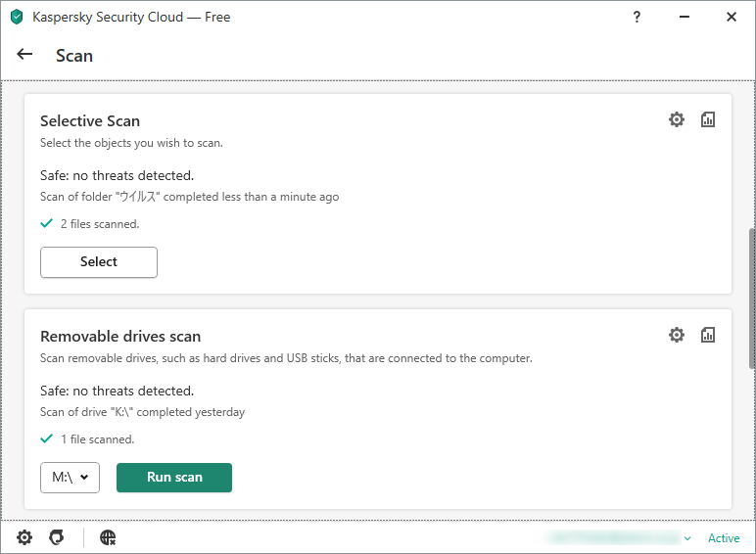This screenshot has height=554, width=756.
Task: Go back using the arrow next to Scan
Action: point(24,55)
